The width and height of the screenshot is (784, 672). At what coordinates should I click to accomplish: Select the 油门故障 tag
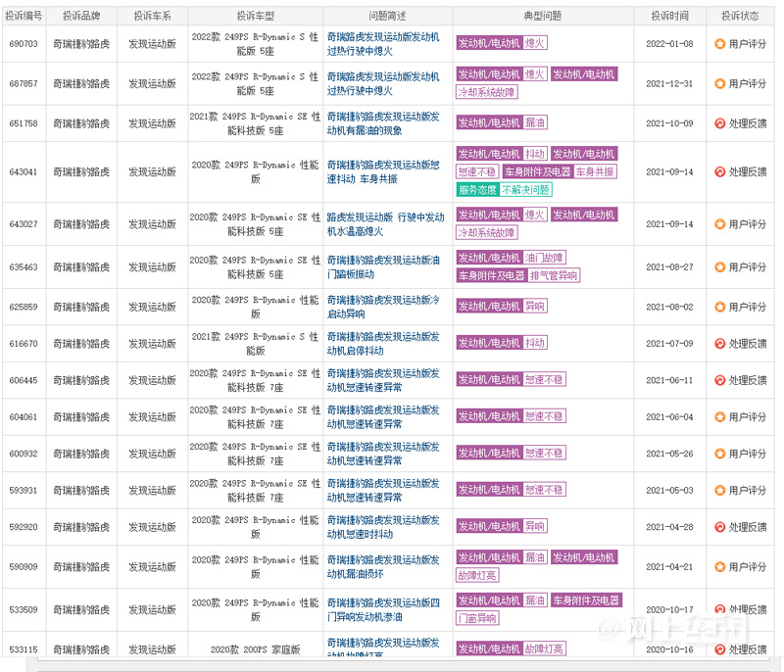click(x=544, y=258)
